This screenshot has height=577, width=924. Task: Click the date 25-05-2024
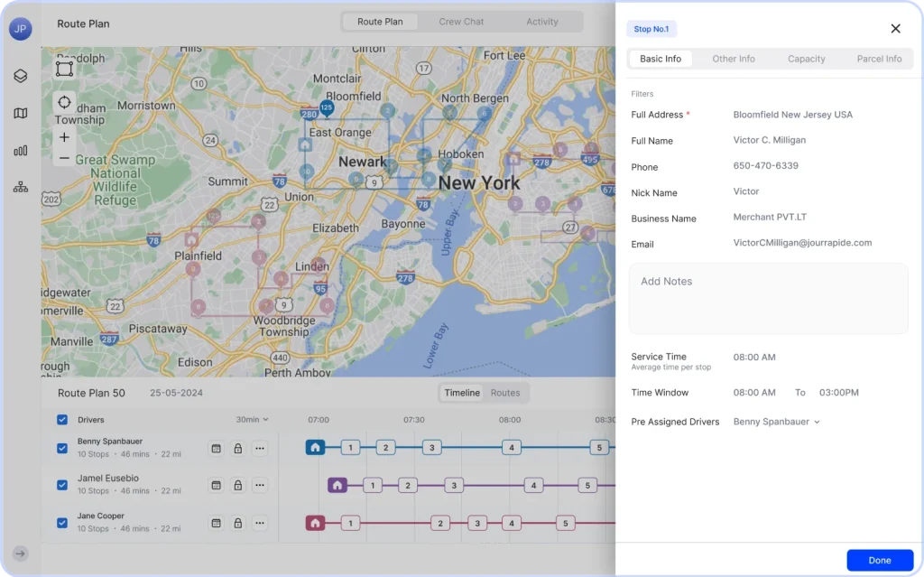click(176, 393)
